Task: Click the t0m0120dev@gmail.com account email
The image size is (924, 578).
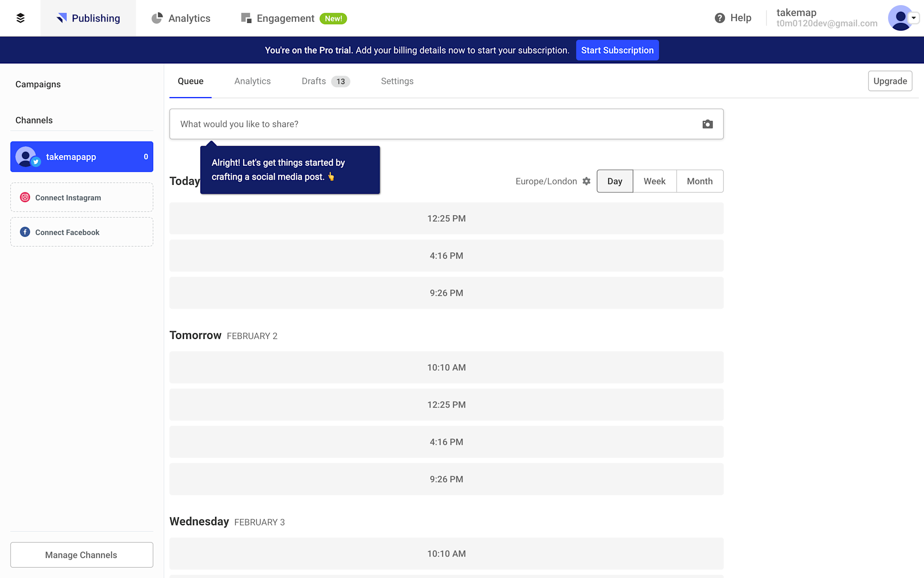Action: (x=826, y=23)
